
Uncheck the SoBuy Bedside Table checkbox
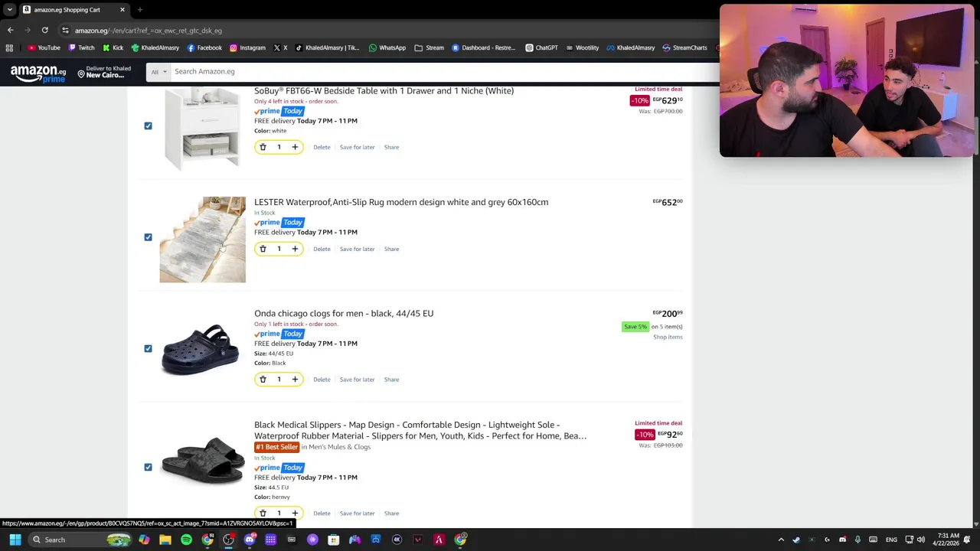coord(148,126)
